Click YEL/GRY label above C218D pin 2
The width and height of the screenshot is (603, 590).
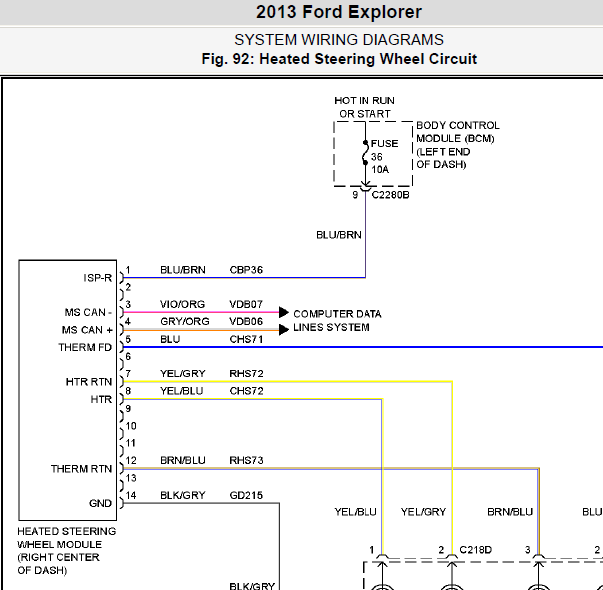(423, 512)
